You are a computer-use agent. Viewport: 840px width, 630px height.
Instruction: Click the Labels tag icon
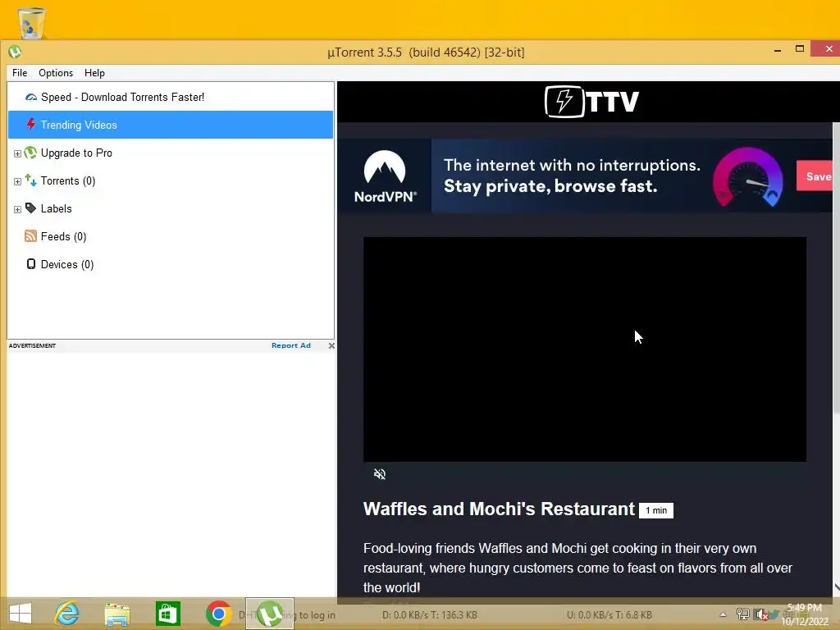click(30, 208)
